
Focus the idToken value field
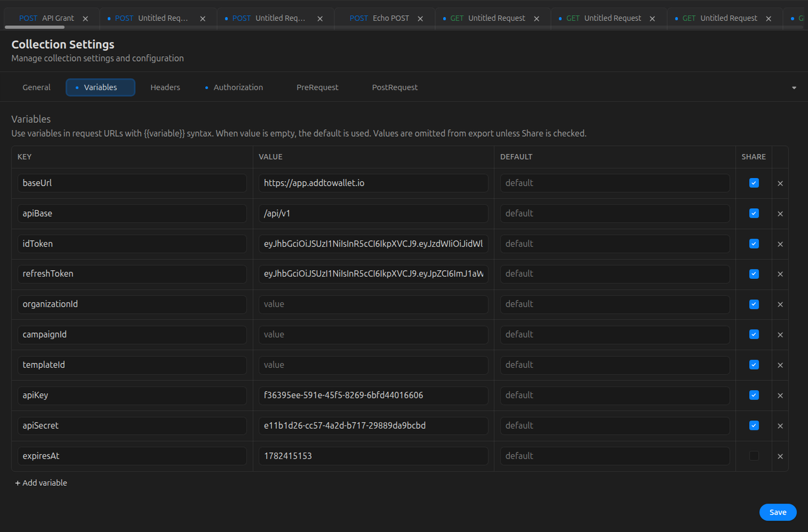point(374,244)
